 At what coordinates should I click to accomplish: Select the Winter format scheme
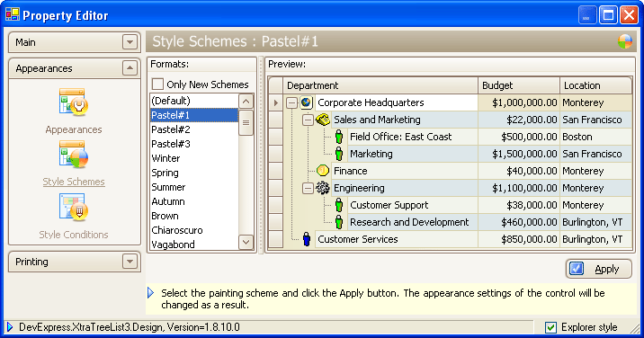tap(194, 158)
